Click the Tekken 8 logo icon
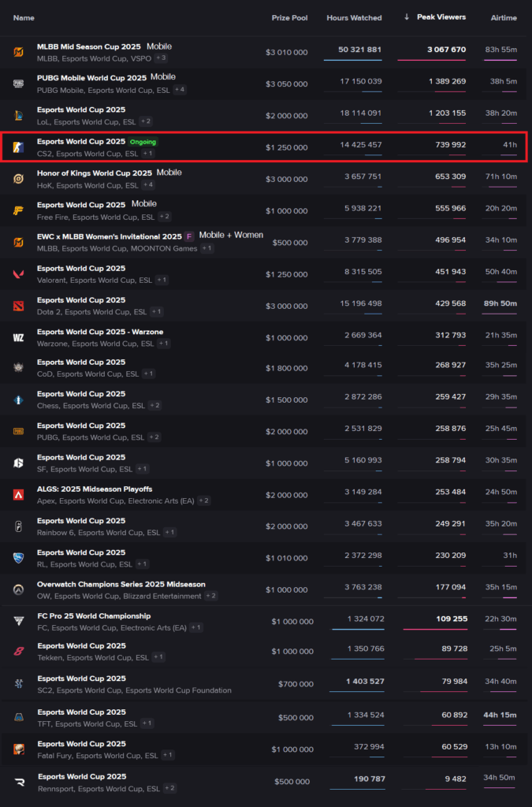Image resolution: width=532 pixels, height=807 pixels. coord(19,651)
